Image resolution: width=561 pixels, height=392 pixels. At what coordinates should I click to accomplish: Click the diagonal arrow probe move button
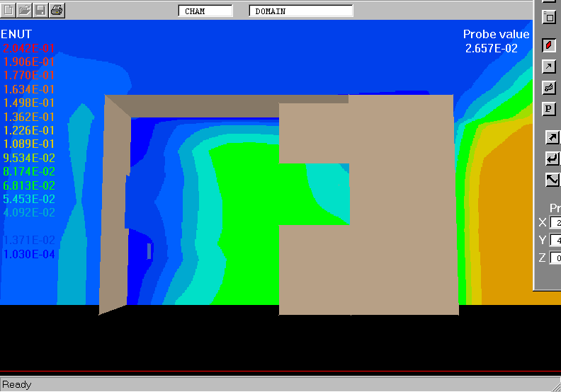click(x=552, y=138)
